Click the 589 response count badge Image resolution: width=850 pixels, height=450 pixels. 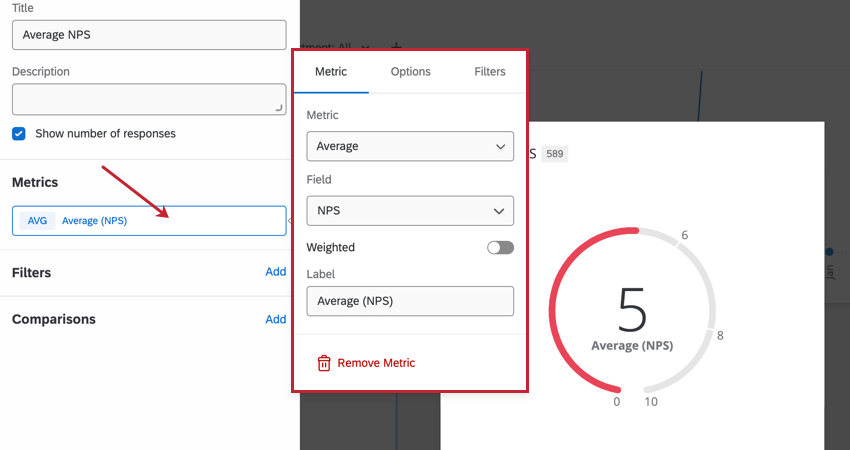(x=555, y=154)
